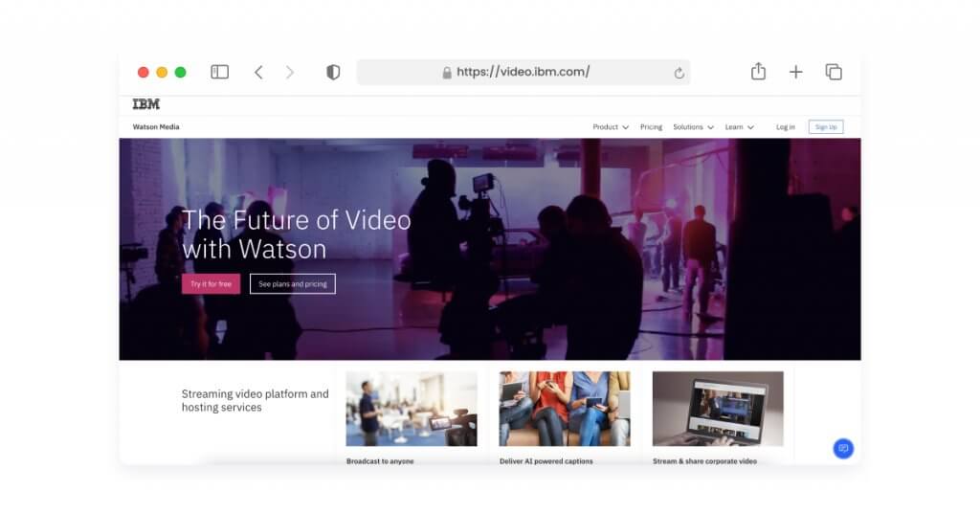Click the Deliver AI powered captions text
The height and width of the screenshot is (513, 980).
[546, 461]
